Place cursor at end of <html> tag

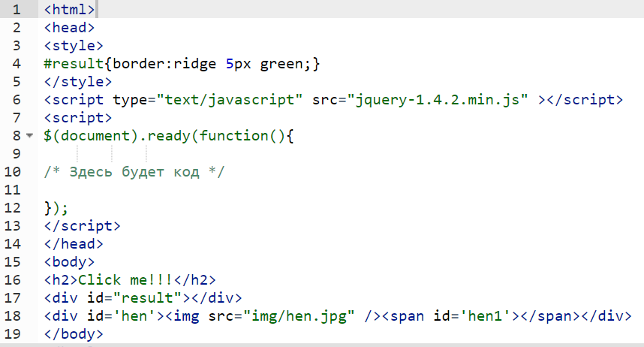click(96, 10)
